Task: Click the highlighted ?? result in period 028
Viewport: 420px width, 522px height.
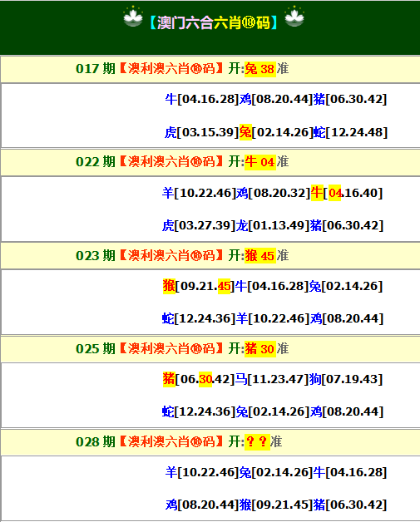Action: tap(257, 442)
